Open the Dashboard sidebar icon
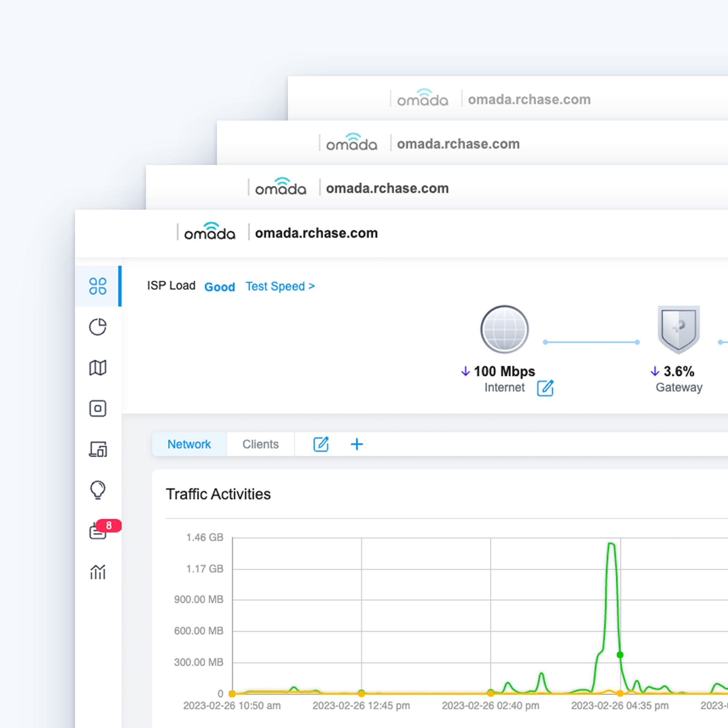The width and height of the screenshot is (728, 728). coord(98,286)
